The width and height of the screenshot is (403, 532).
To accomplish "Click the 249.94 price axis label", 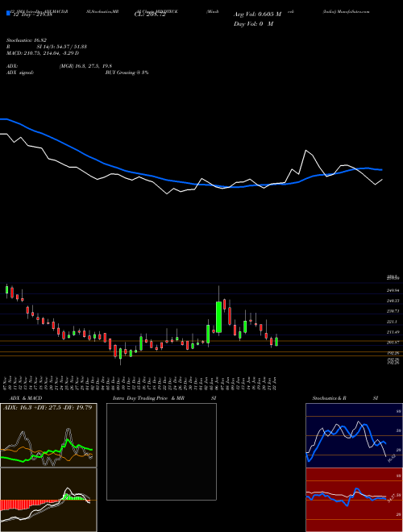I will point(393,290).
